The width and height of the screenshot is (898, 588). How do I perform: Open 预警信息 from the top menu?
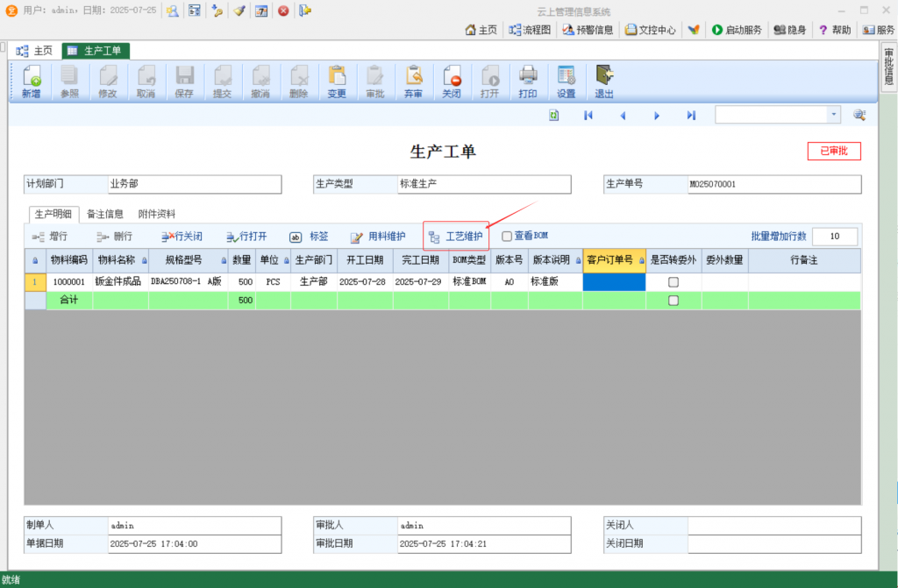tap(588, 30)
